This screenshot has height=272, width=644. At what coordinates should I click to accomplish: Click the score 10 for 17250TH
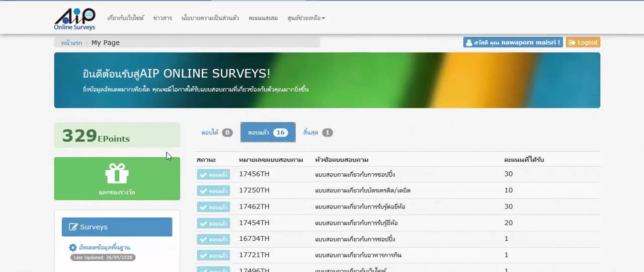coord(508,190)
